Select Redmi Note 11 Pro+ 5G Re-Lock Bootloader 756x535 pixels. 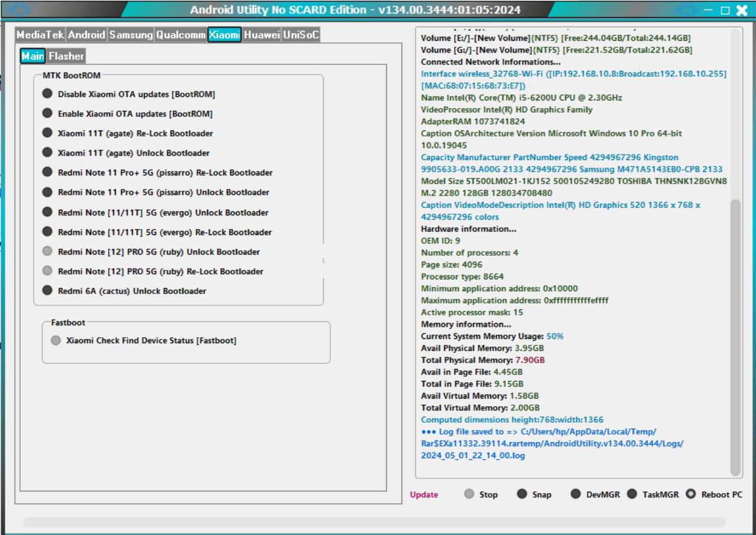point(157,172)
